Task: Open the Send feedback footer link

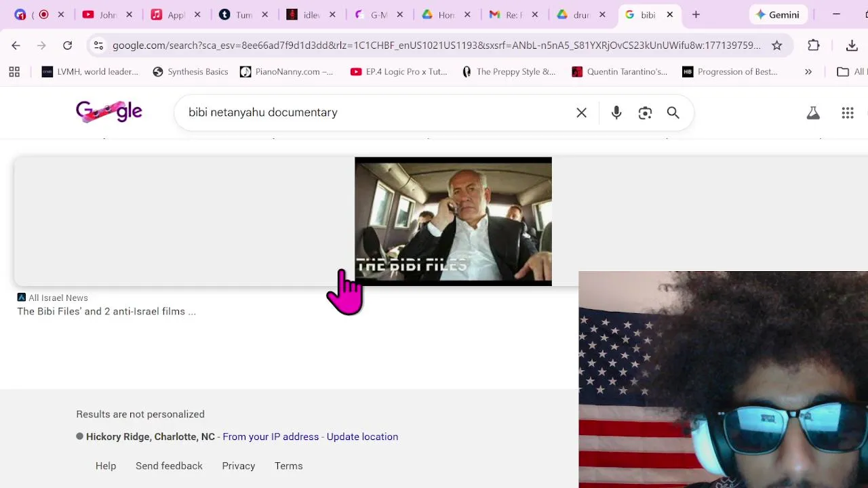Action: (x=169, y=466)
